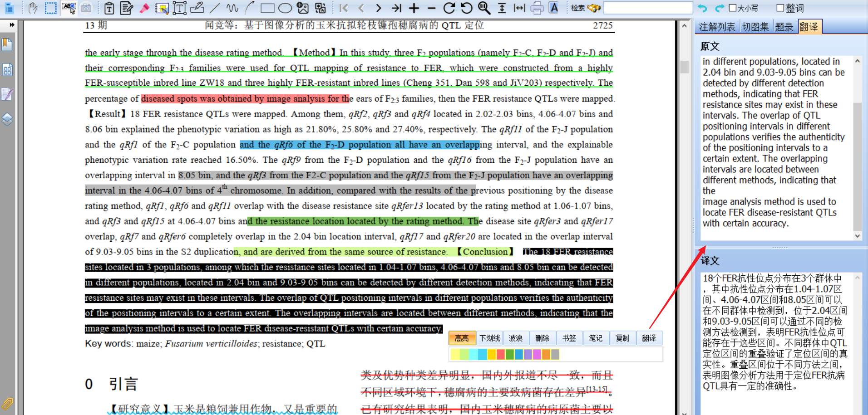
Task: Pick the purple highlight color swatch
Action: [528, 354]
